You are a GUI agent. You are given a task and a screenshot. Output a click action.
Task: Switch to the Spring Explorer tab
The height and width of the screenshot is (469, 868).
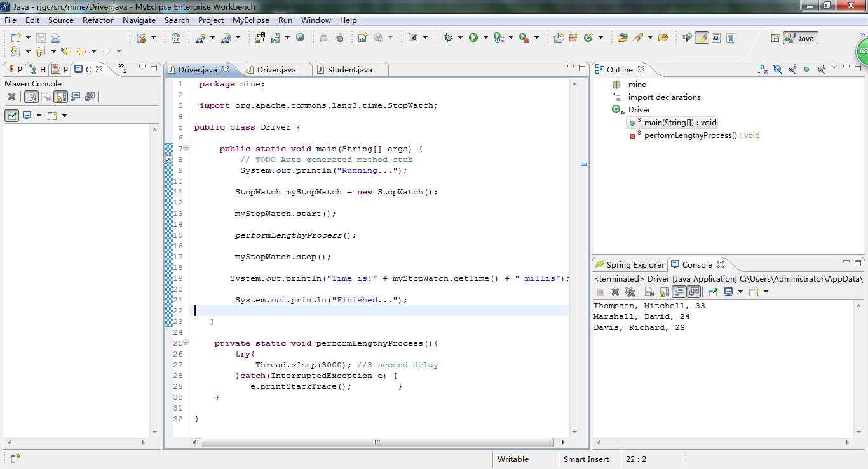[x=635, y=264]
